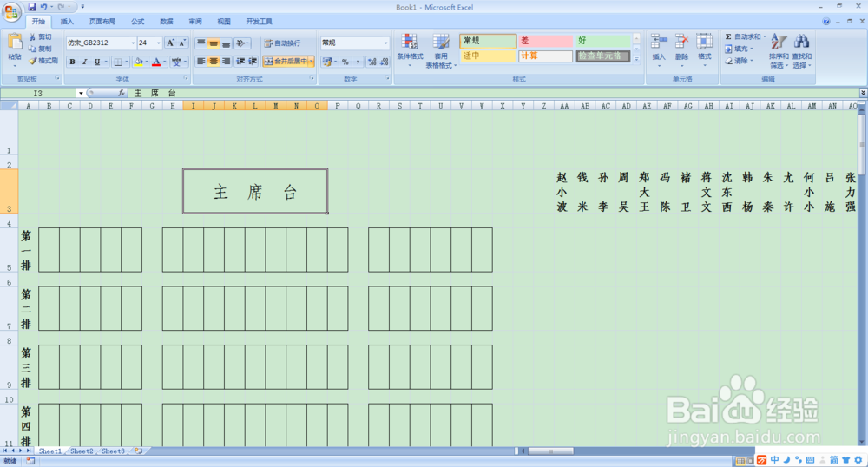Screen dimensions: 868x467
Task: Switch to the Sheet2 worksheet tab
Action: [x=82, y=451]
